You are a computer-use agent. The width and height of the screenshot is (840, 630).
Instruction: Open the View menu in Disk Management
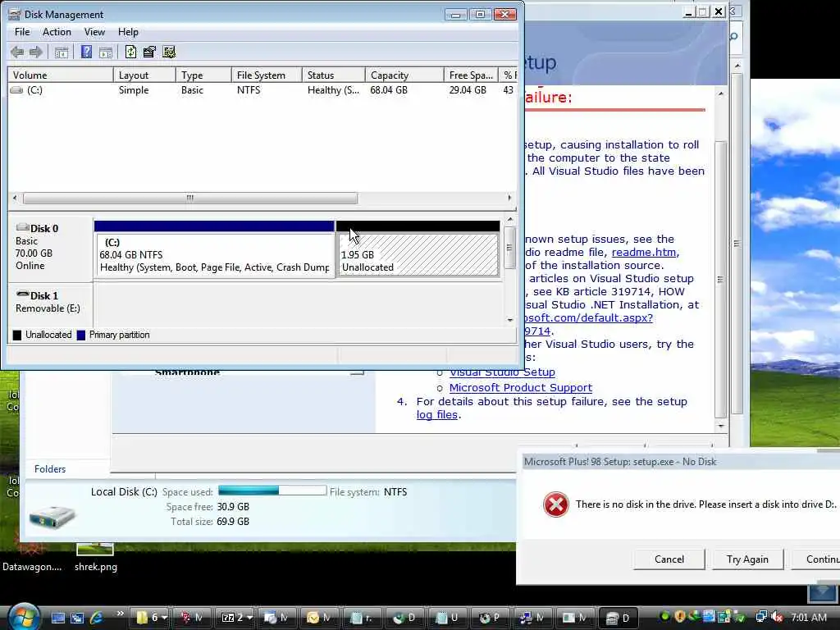pos(94,32)
